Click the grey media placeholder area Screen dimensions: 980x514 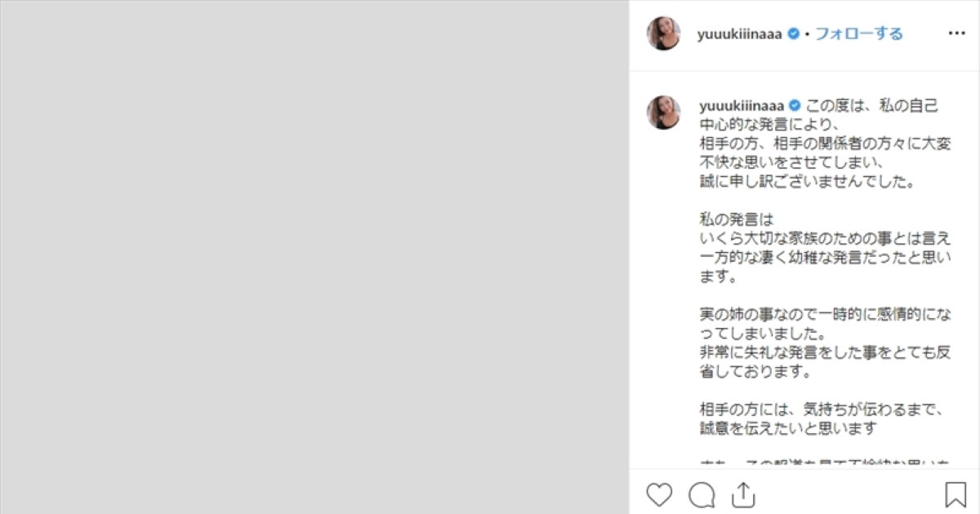tap(314, 257)
